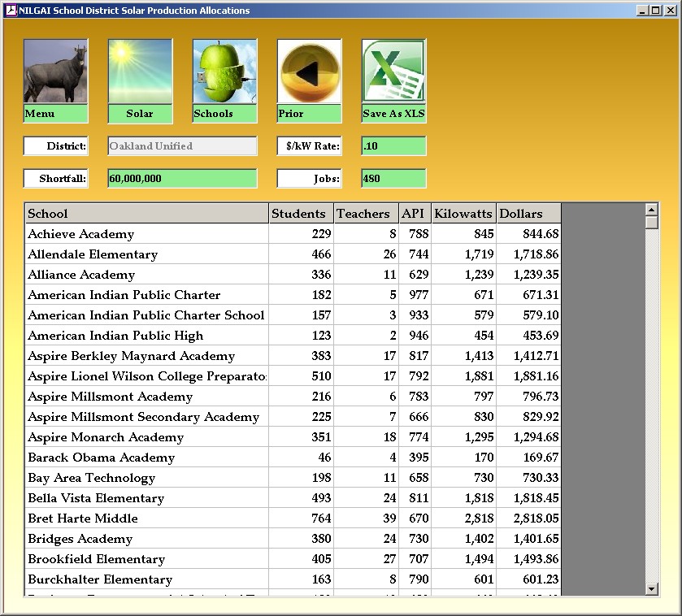Click the app icon in the title bar
The height and width of the screenshot is (616, 682).
(x=11, y=11)
